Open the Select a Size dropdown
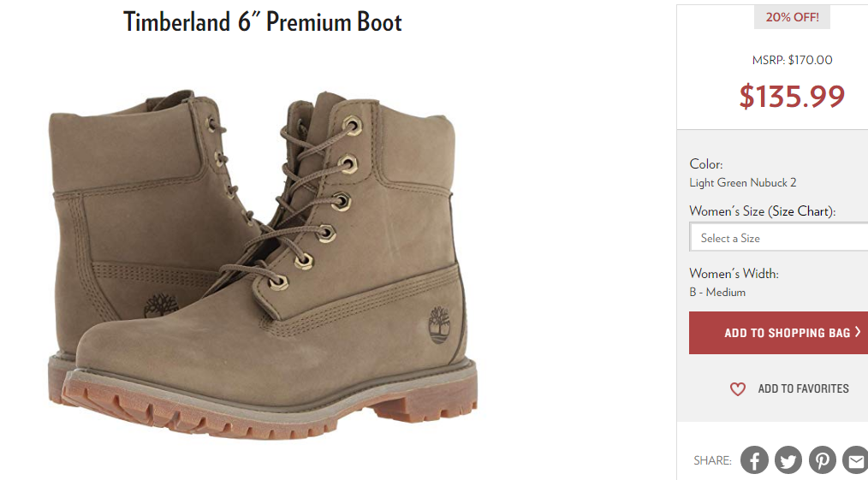This screenshot has height=480, width=868. pos(779,237)
